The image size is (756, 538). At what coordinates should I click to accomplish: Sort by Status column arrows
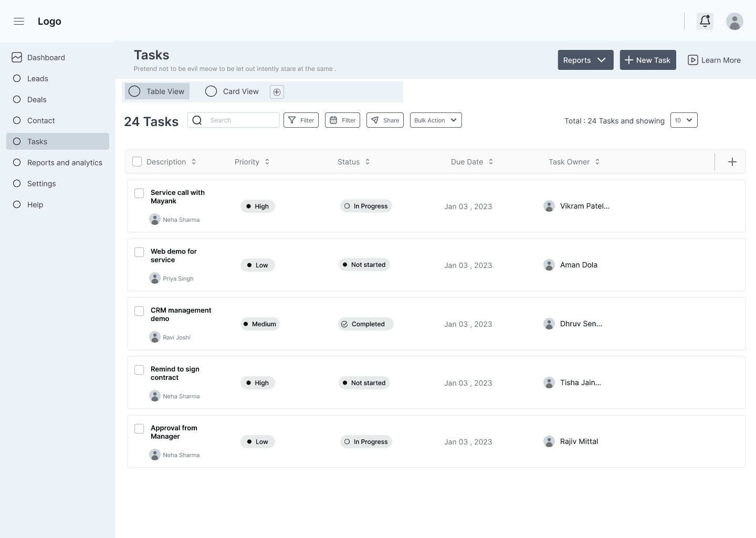click(367, 162)
